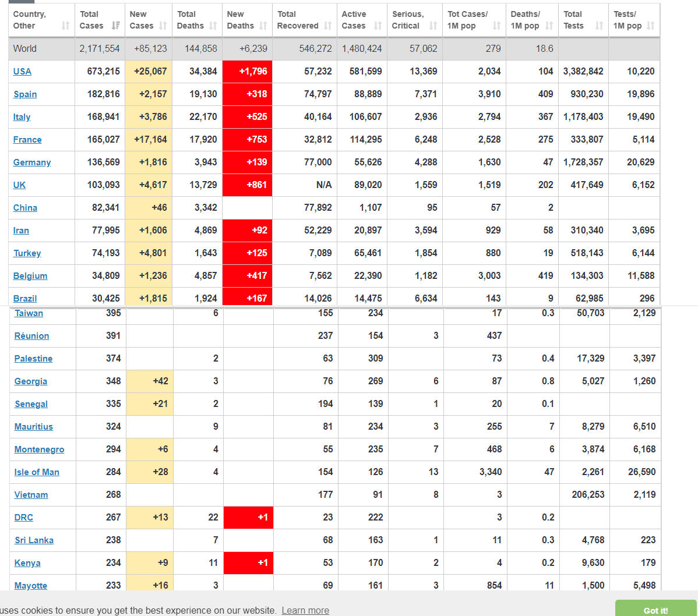Sort Serious, Critical column via icon
The image size is (698, 616).
click(433, 26)
